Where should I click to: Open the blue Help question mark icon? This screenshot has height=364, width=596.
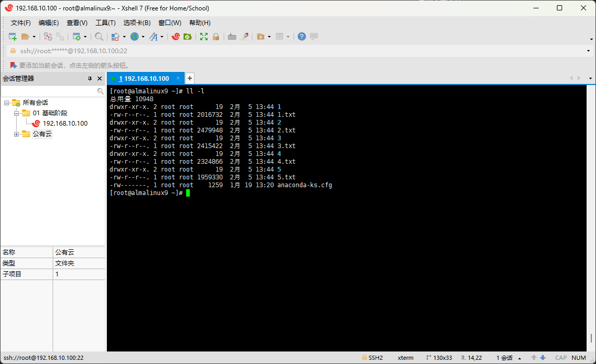pos(301,37)
